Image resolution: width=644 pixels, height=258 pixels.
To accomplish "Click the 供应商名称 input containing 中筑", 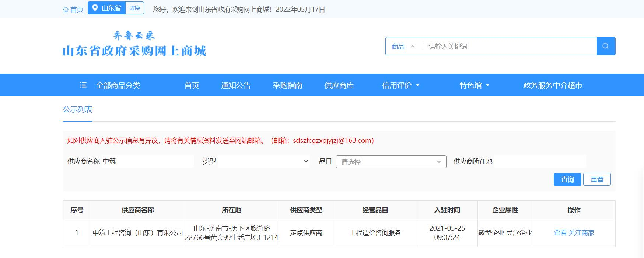I will click(x=147, y=161).
